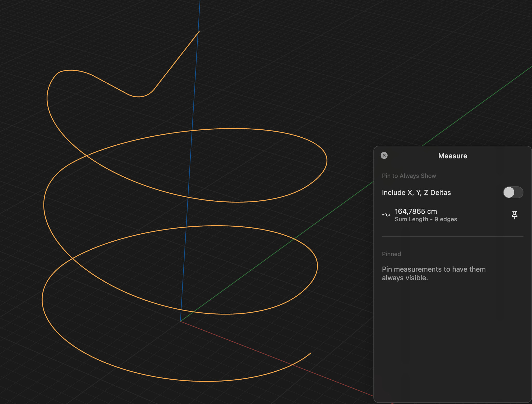Close the Measure panel
Image resolution: width=532 pixels, height=404 pixels.
[x=384, y=155]
